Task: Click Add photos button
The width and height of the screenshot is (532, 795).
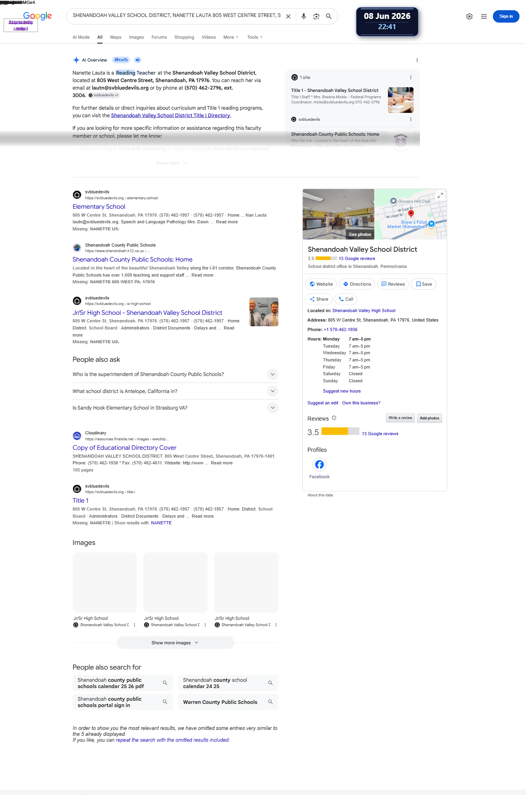Action: coord(429,418)
